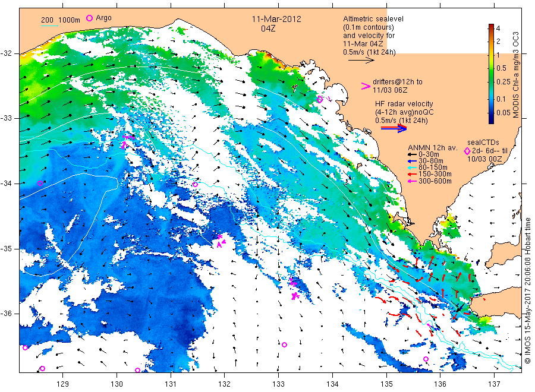This screenshot has width=535, height=392.
Task: Click the colorbar tick labeled 0.05
Action: tap(503, 112)
